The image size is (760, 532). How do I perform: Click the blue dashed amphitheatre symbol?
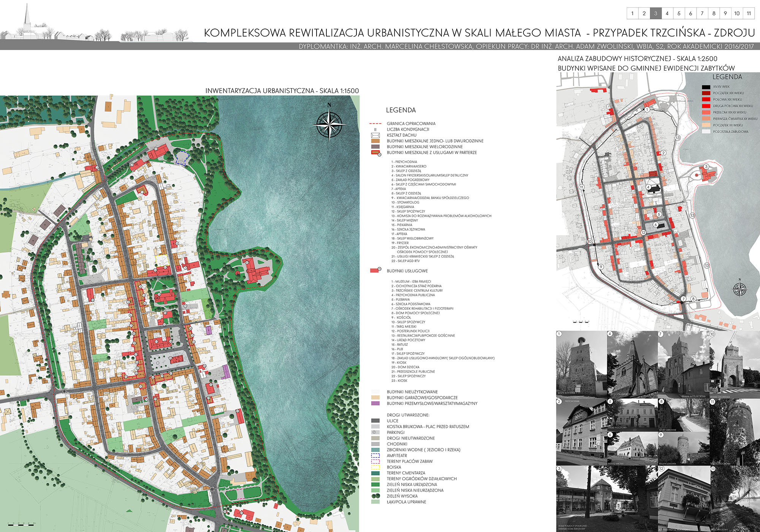pyautogui.click(x=375, y=456)
